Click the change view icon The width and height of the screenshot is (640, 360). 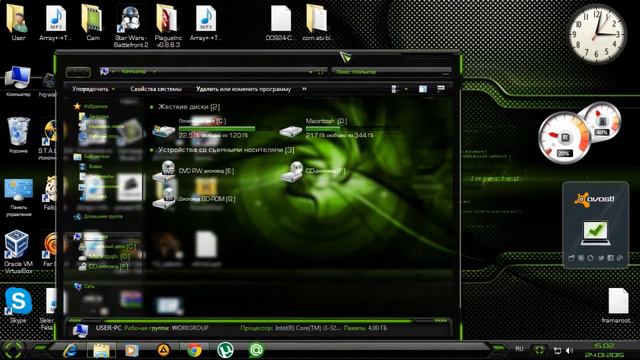pos(394,89)
